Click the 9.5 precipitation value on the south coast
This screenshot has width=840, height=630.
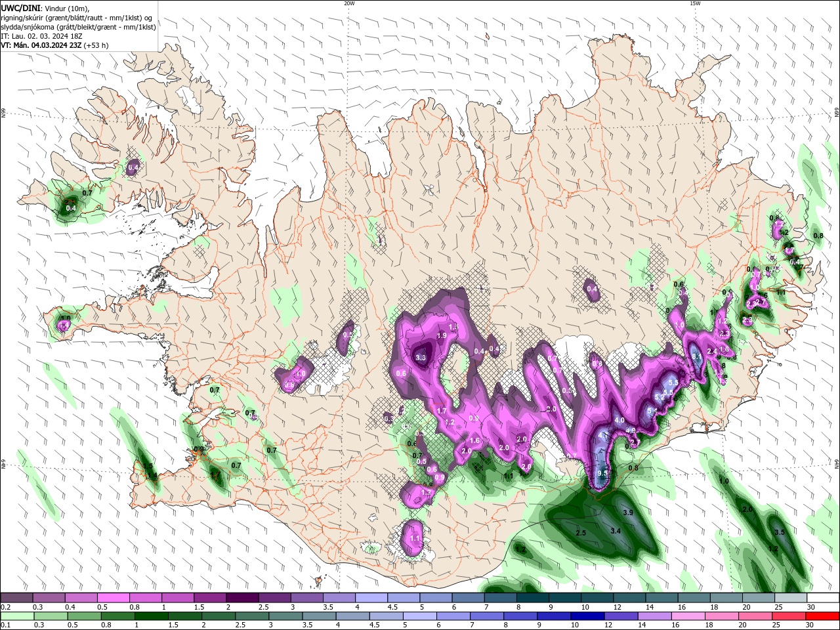point(604,473)
